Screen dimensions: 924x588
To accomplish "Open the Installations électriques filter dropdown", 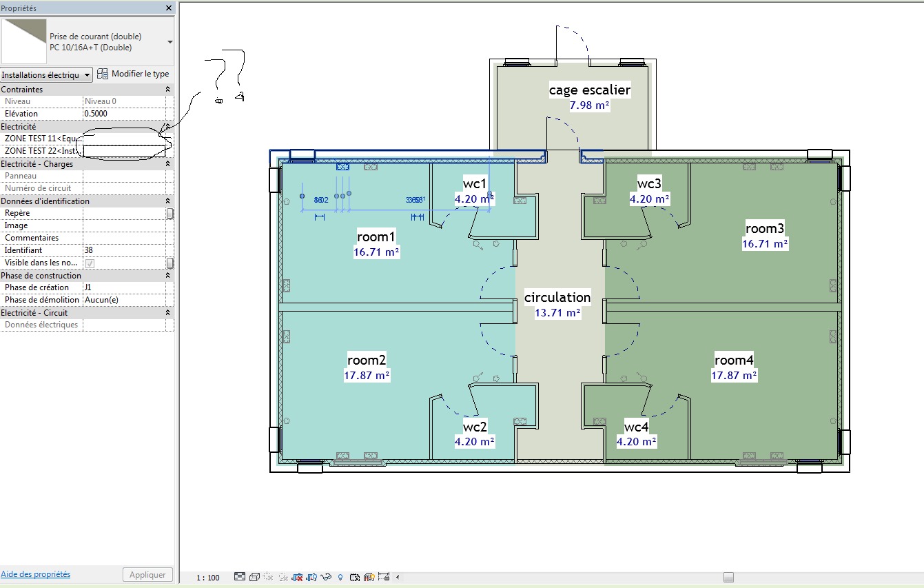I will pyautogui.click(x=46, y=74).
